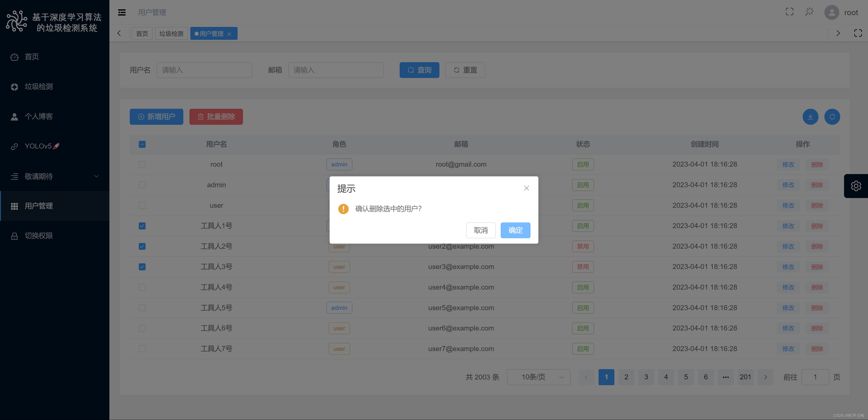
Task: Open the YOLOv5 link in the sidebar
Action: coord(54,146)
